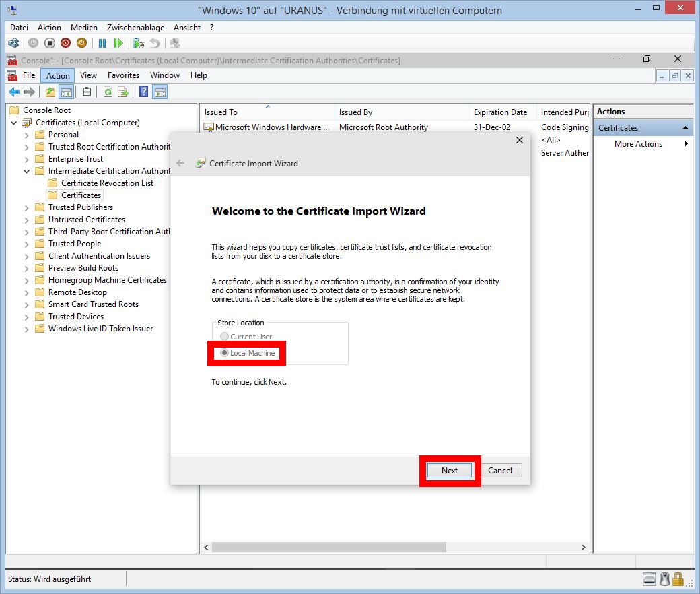Collapse the Intermediate Certification Authorities node
This screenshot has height=594, width=700.
pos(27,171)
